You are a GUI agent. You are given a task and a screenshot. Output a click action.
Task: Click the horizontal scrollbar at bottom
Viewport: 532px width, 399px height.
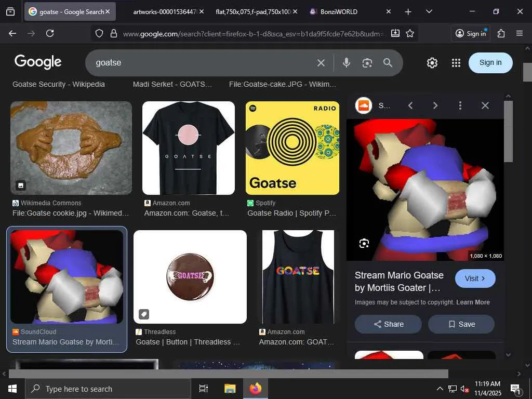click(x=228, y=374)
